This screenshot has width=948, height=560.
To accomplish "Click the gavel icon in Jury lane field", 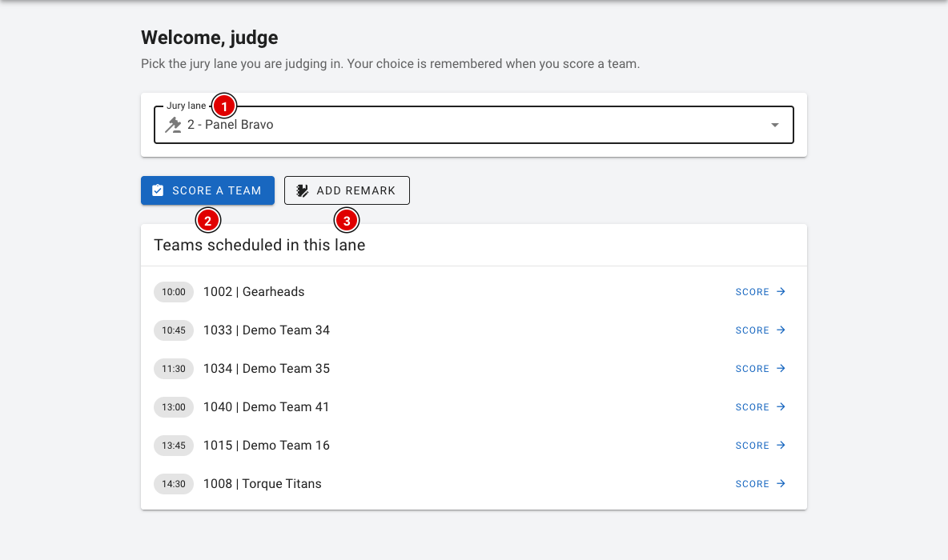I will [x=174, y=125].
